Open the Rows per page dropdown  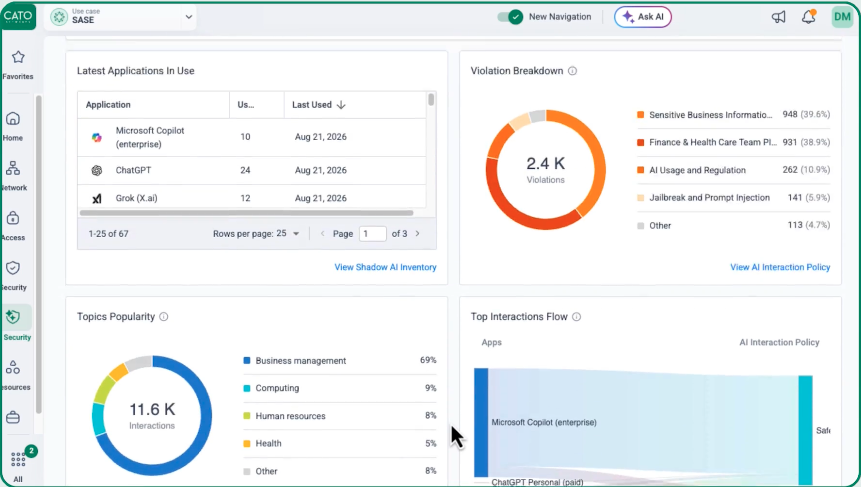tap(289, 233)
